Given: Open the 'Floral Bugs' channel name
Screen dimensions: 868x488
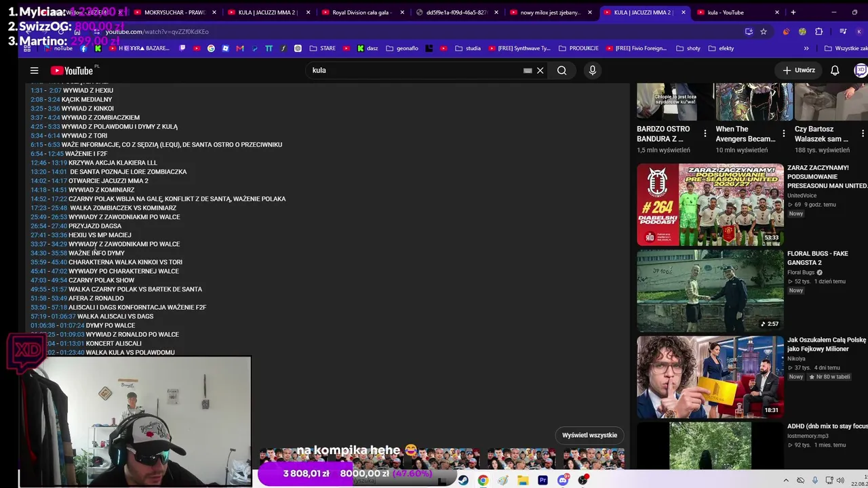Looking at the screenshot, I should (x=801, y=272).
